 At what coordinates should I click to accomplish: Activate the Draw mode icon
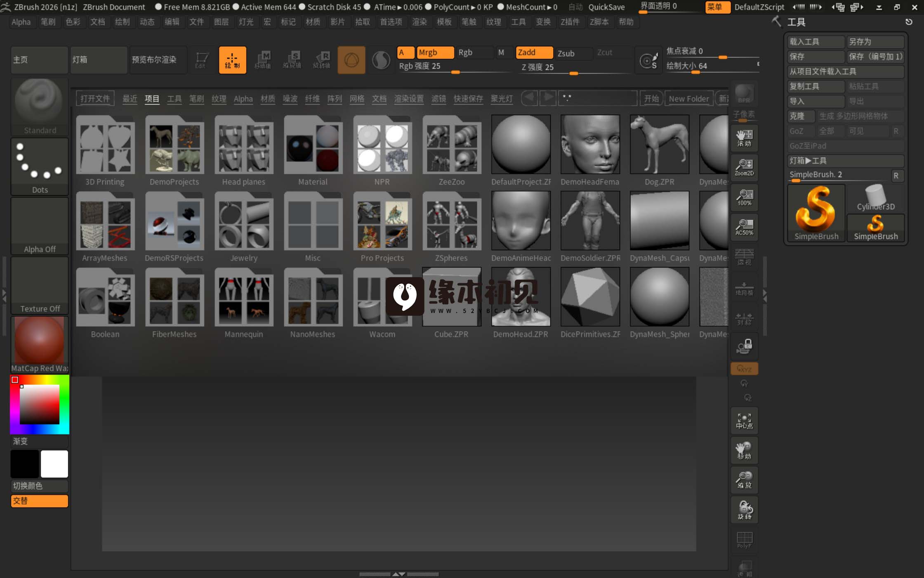(232, 60)
